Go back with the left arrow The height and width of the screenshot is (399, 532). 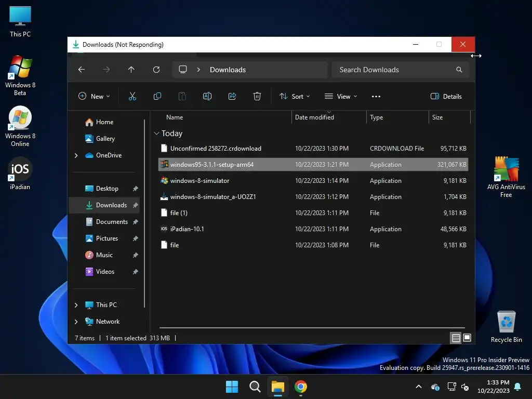(x=82, y=70)
